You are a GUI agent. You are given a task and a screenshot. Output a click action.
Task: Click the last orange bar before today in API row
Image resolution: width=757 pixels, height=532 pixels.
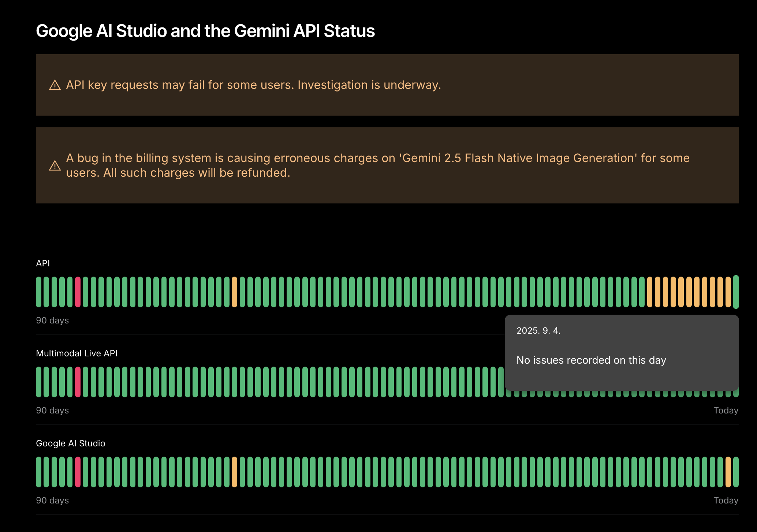pos(728,292)
